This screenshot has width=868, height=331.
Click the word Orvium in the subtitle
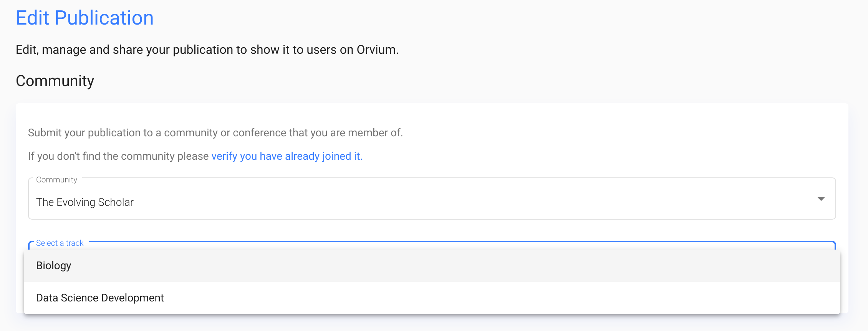pos(376,50)
